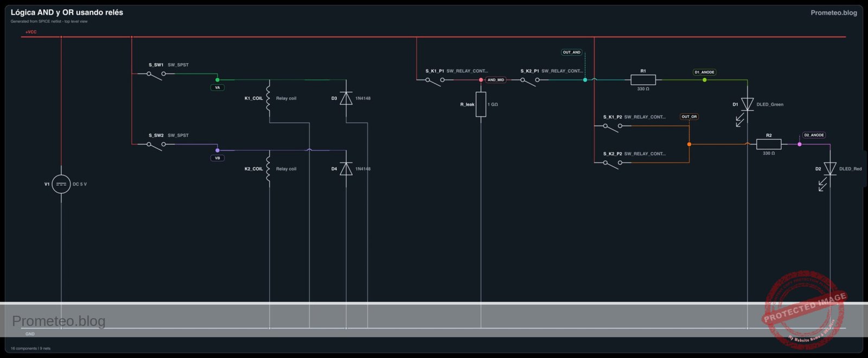Select the S_SW1 switch symbol
The width and height of the screenshot is (868, 358).
(x=156, y=75)
